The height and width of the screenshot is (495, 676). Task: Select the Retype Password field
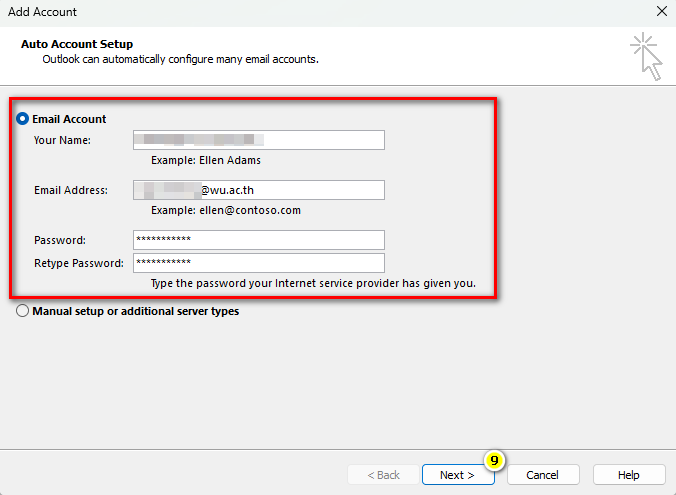click(x=258, y=263)
